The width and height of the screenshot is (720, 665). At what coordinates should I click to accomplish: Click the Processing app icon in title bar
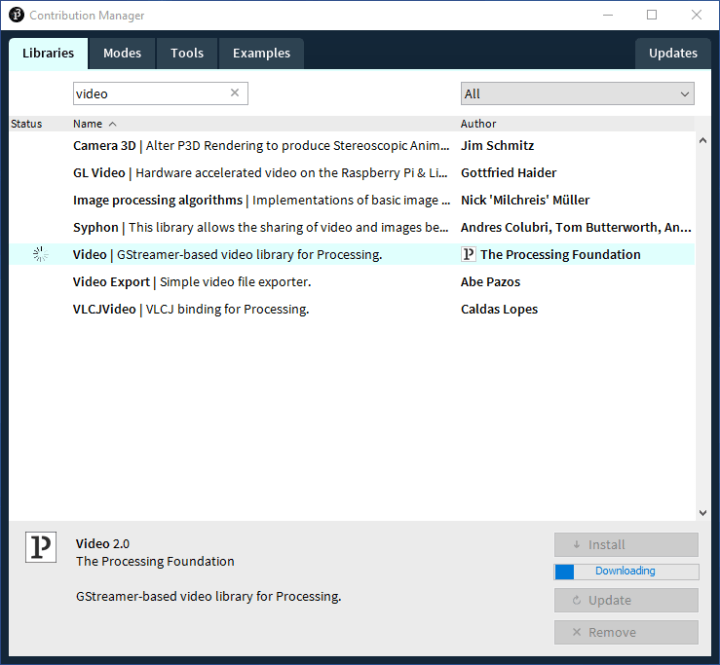(16, 15)
